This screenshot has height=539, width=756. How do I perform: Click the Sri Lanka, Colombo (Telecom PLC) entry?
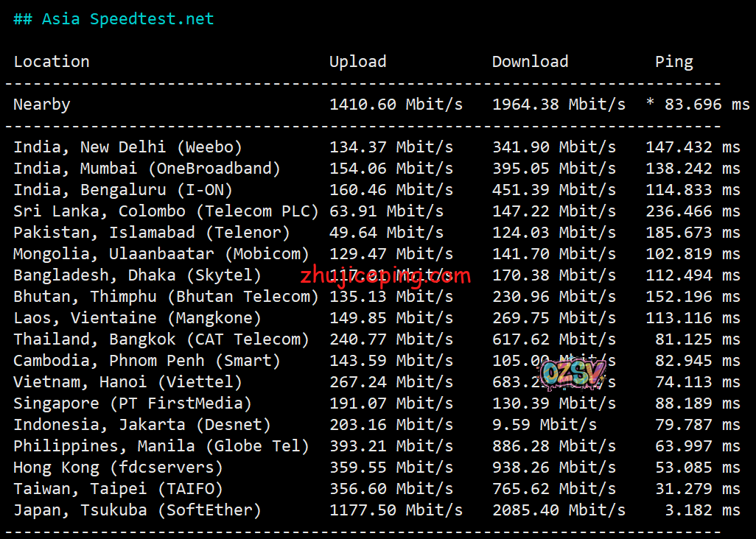click(166, 211)
